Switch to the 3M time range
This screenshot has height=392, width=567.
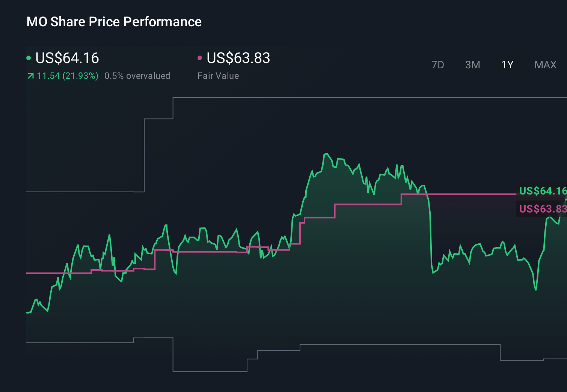coord(472,65)
